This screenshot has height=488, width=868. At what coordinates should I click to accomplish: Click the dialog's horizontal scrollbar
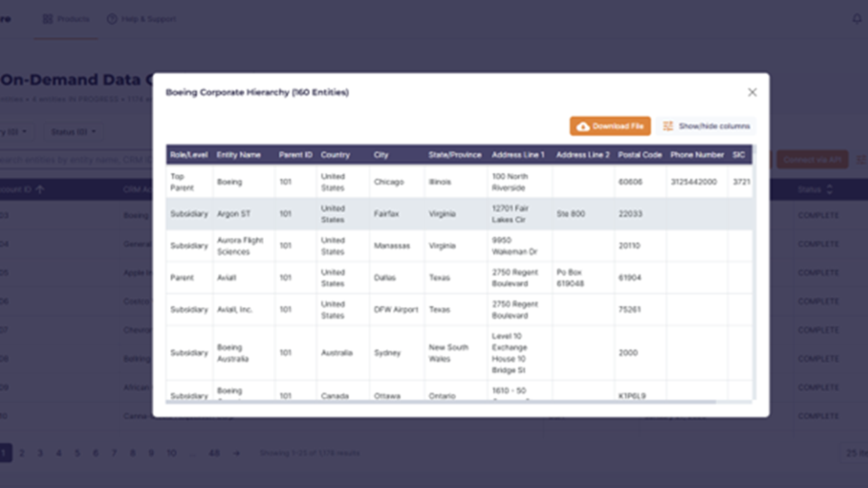click(x=441, y=402)
